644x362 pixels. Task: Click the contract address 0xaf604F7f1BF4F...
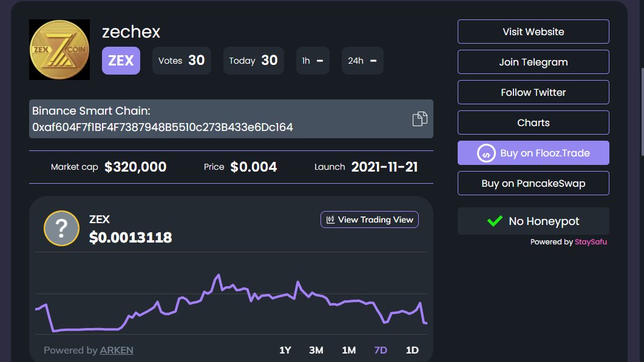point(163,127)
